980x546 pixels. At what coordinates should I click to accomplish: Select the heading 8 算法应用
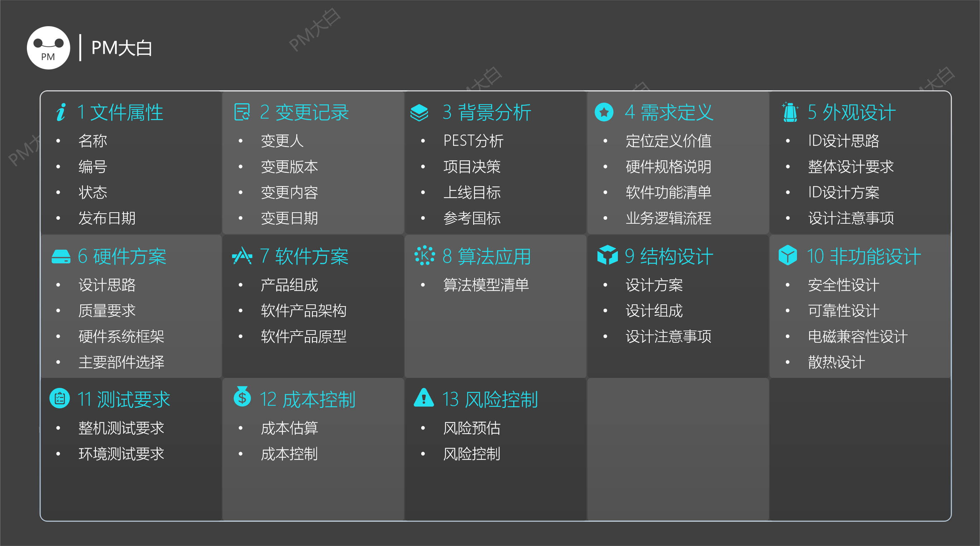[486, 256]
